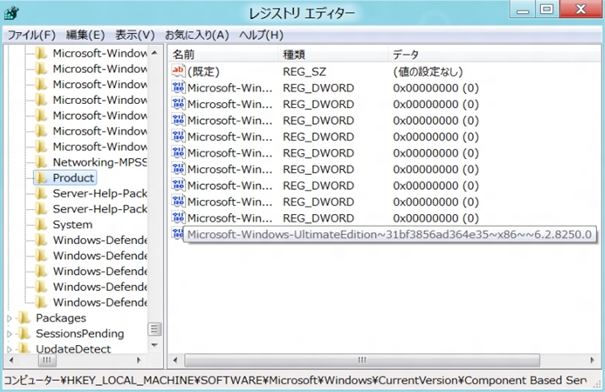Image resolution: width=605 pixels, height=392 pixels.
Task: Click the System key's folder icon
Action: [41, 224]
